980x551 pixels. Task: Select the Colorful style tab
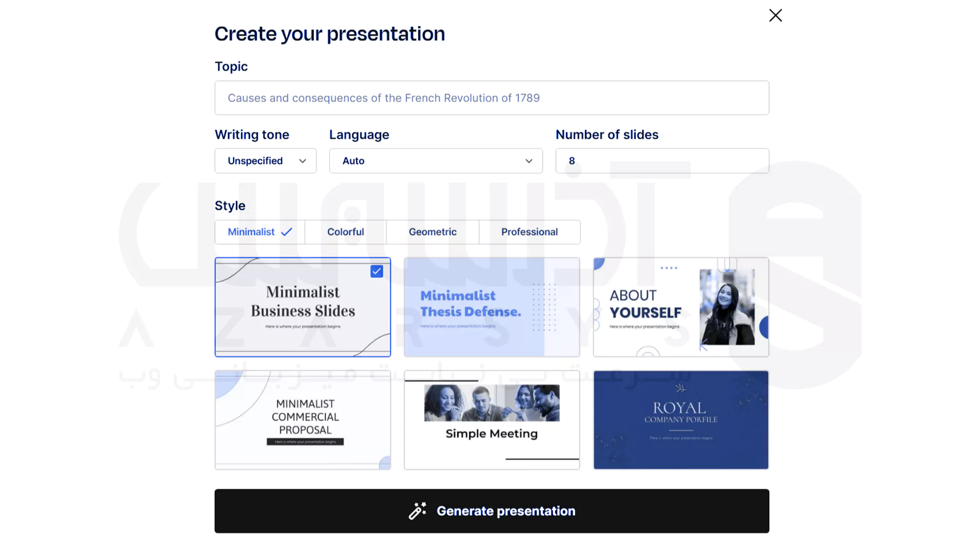coord(345,232)
